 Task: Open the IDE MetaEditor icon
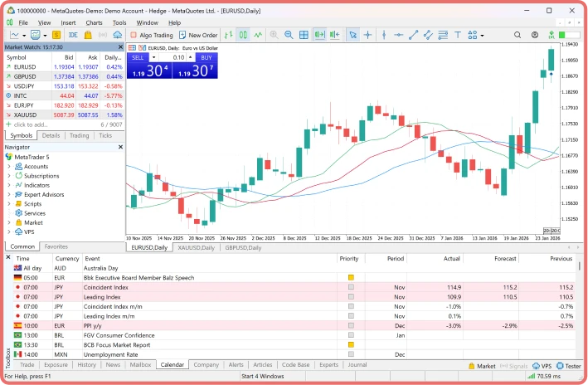coord(74,35)
